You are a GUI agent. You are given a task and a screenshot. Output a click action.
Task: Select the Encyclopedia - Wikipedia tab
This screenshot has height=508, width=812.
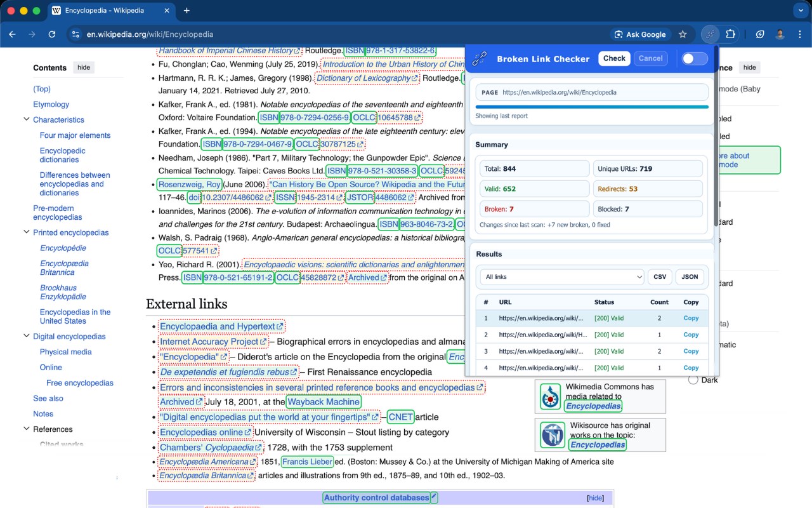[110, 11]
